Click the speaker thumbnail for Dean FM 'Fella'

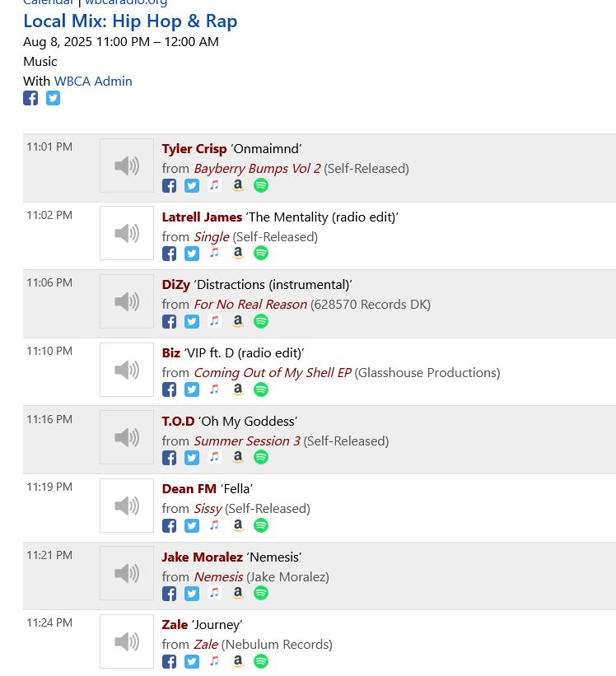[x=127, y=506]
